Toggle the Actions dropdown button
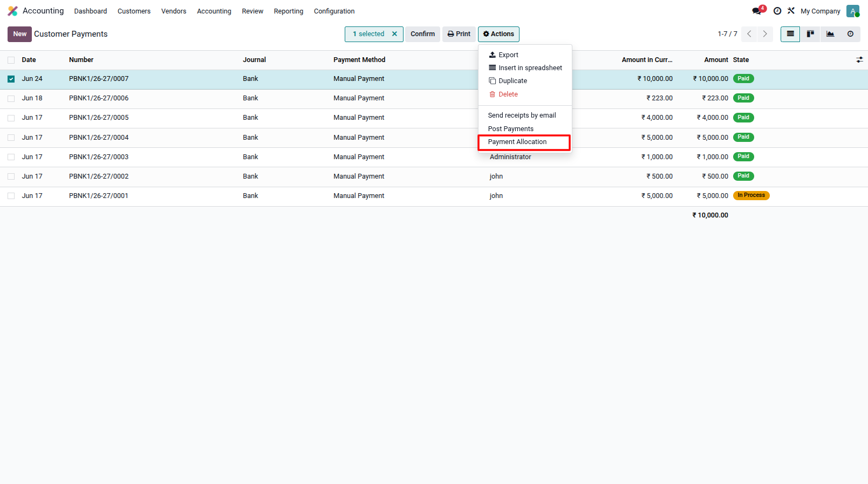Viewport: 868px width, 484px height. coord(498,34)
